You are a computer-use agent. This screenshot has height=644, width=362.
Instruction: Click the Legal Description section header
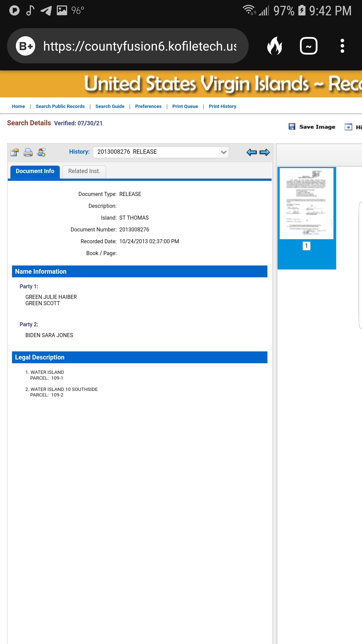(140, 357)
